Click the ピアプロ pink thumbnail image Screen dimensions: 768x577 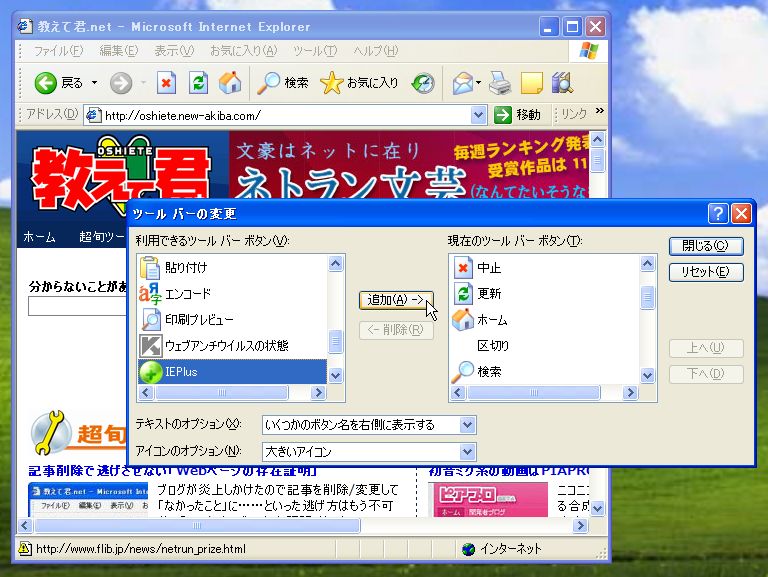488,500
